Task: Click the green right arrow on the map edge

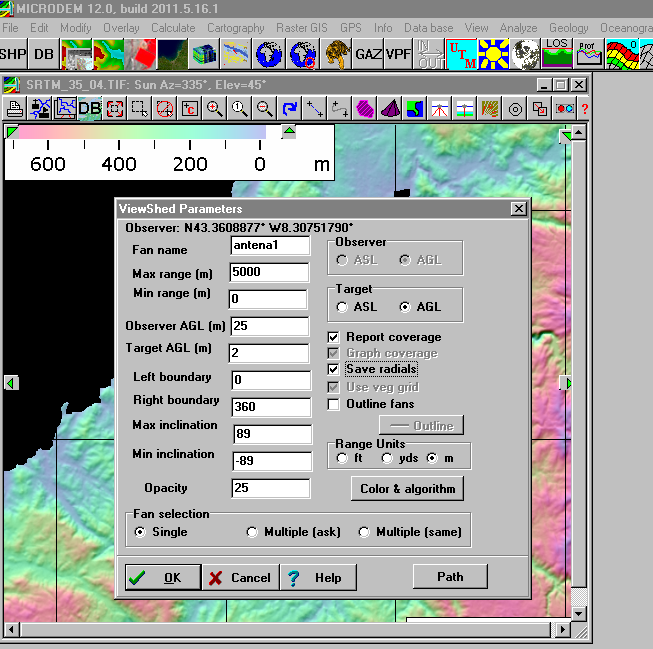Action: click(566, 383)
